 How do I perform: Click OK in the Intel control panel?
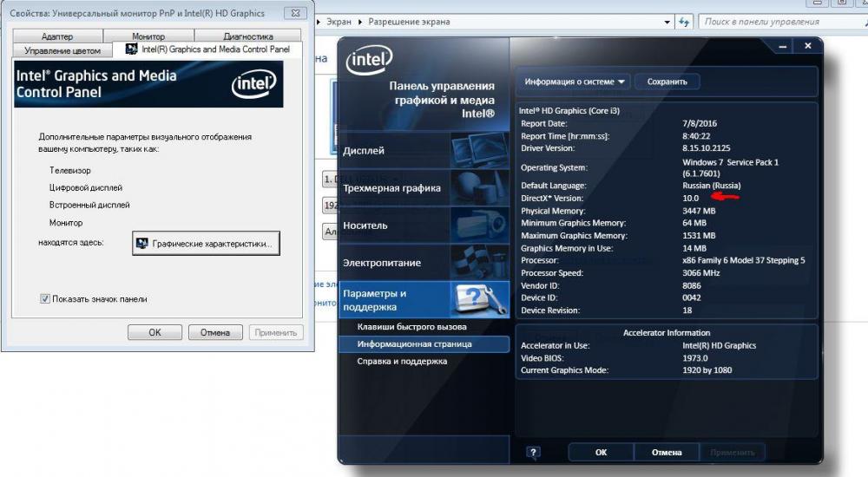[x=601, y=453]
